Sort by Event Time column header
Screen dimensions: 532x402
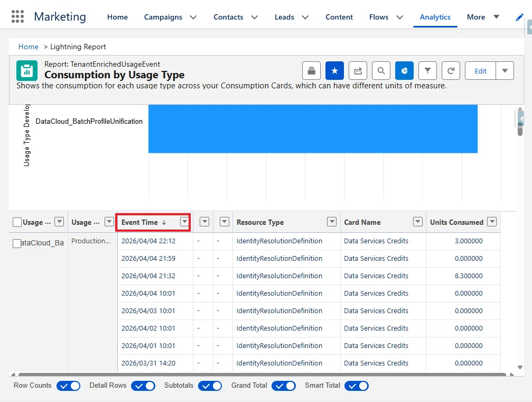click(139, 222)
